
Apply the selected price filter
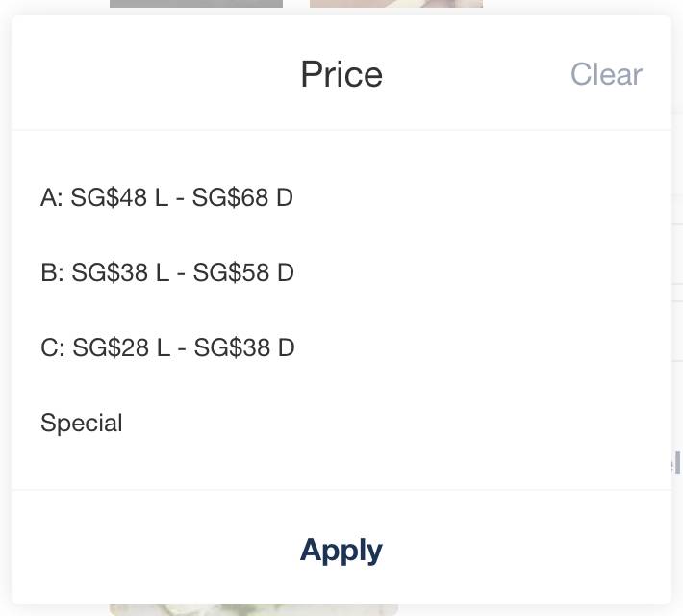coord(341,550)
